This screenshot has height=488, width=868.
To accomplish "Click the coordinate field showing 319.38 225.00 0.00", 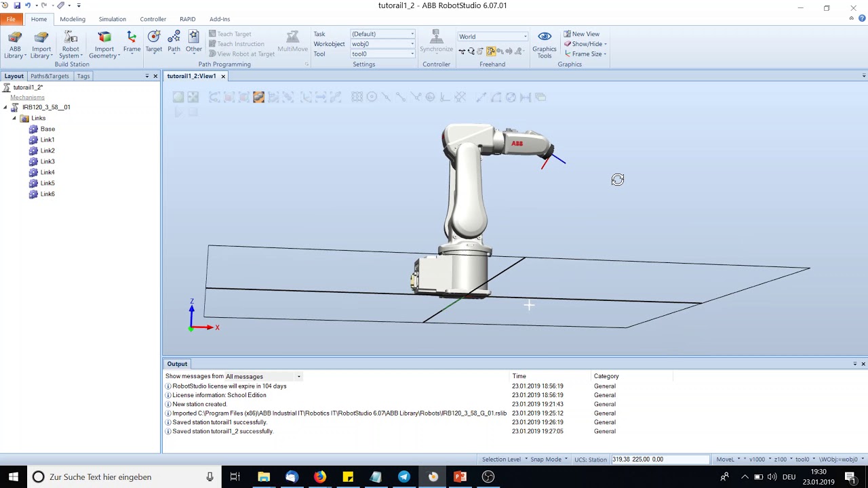I will 660,460.
